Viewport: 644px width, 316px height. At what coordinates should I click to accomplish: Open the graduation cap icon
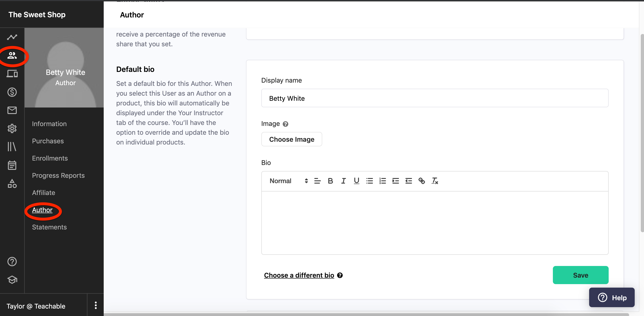(x=12, y=280)
